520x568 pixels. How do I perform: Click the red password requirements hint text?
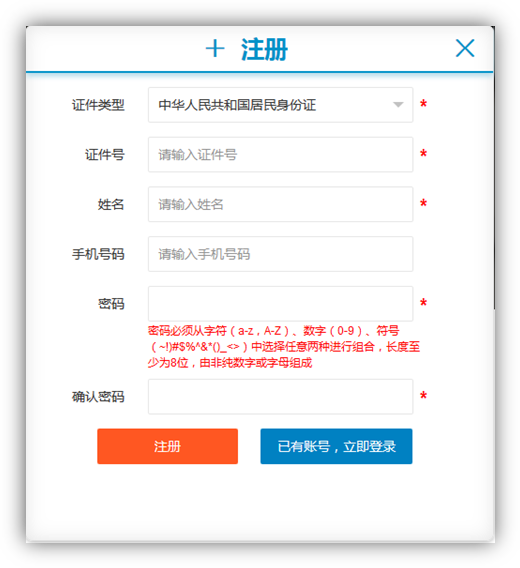[284, 347]
